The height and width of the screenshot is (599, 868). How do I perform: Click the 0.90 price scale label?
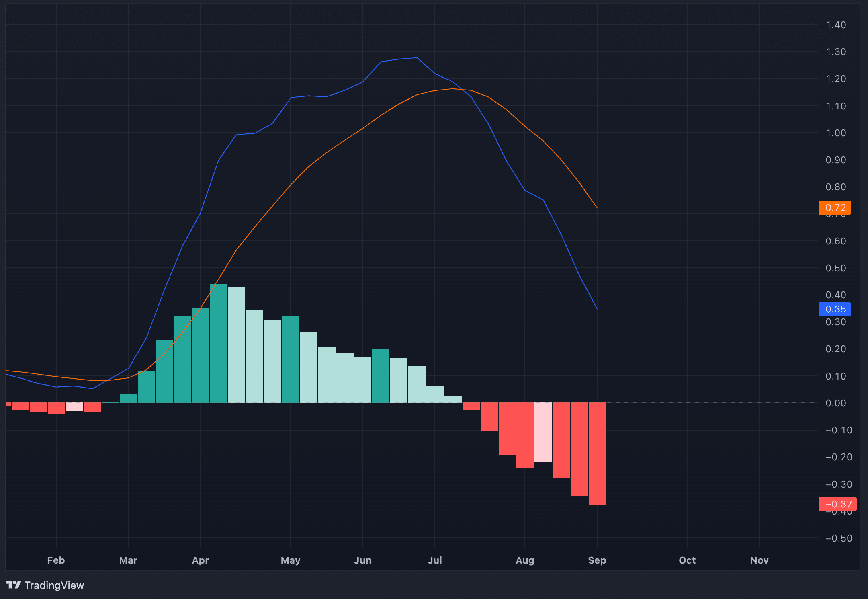pyautogui.click(x=836, y=160)
